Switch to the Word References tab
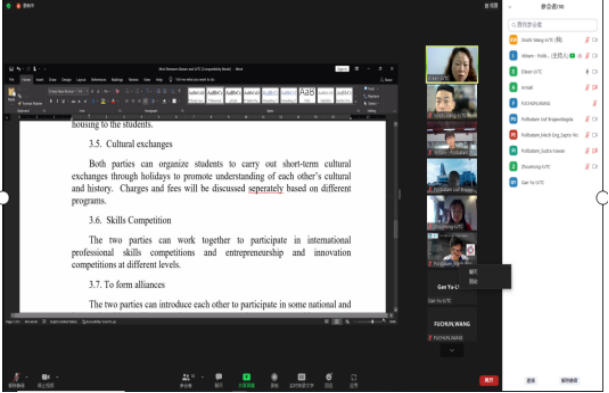The image size is (609, 393). 98,80
